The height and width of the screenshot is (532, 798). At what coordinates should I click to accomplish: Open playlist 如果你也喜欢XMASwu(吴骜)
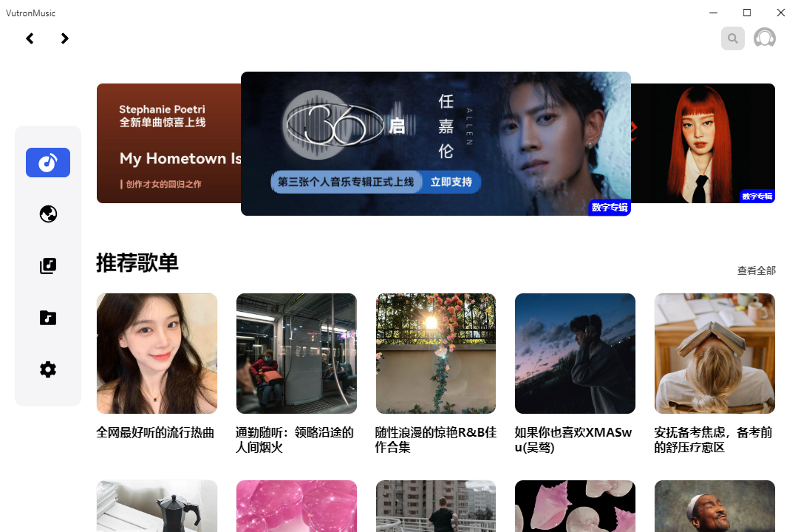tap(575, 353)
